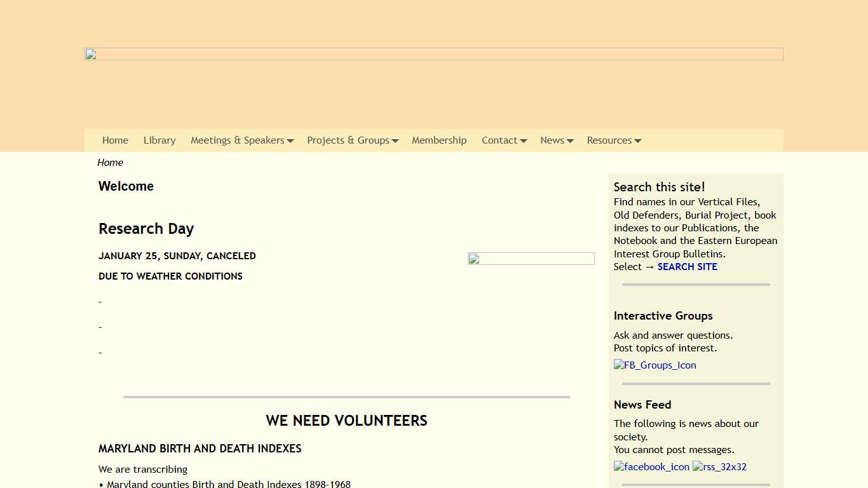The width and height of the screenshot is (868, 488).
Task: Click the facebook_icon in the News Feed section
Action: click(651, 466)
